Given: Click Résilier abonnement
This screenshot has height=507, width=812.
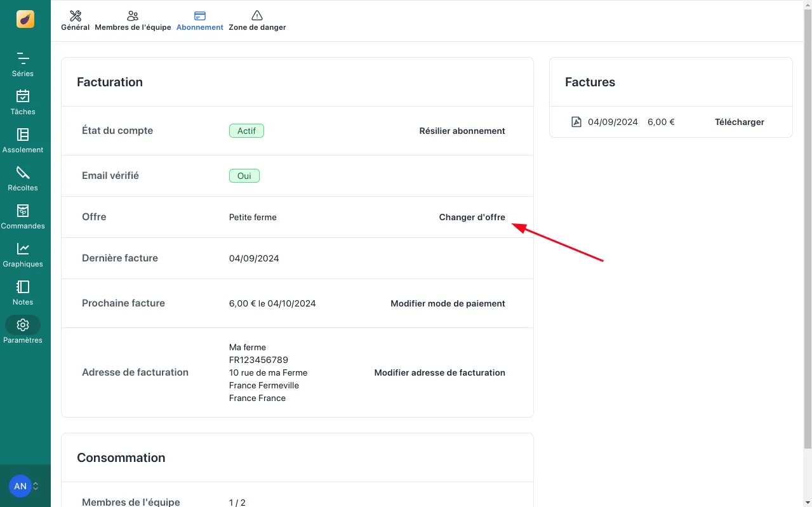Looking at the screenshot, I should click(462, 131).
